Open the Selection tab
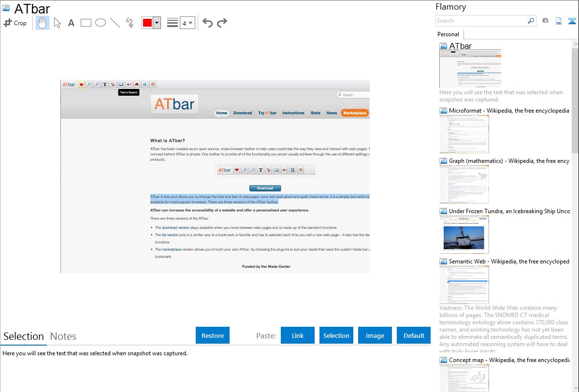Viewport: 579px width, 392px height. [x=24, y=336]
